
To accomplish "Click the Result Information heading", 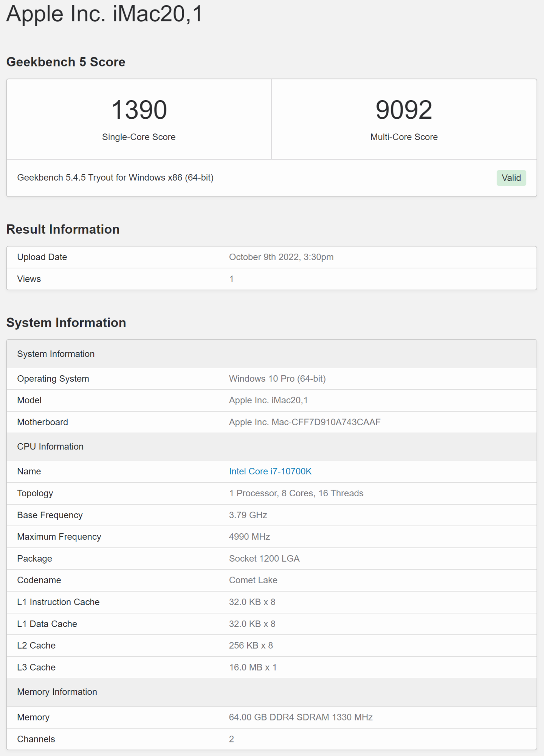I will pyautogui.click(x=63, y=229).
